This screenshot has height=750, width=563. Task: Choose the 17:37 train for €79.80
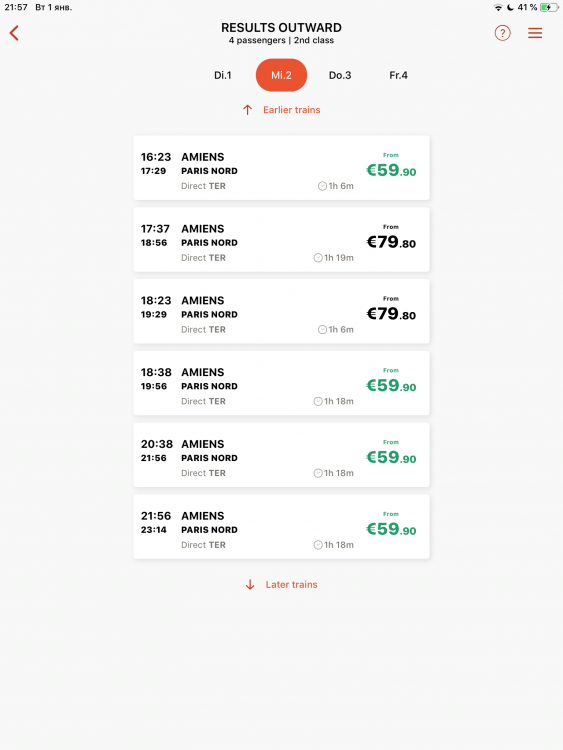[x=281, y=240]
